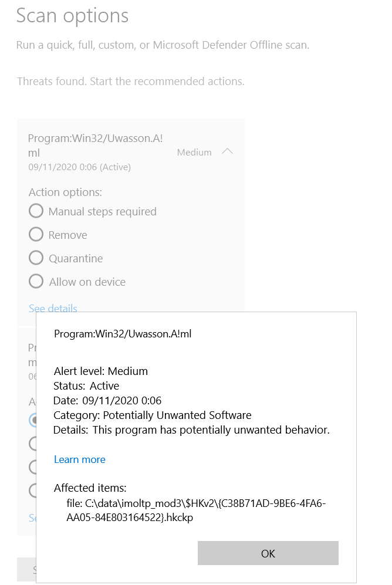
Task: Click the selected radio in the hidden threat card
Action: point(33,420)
